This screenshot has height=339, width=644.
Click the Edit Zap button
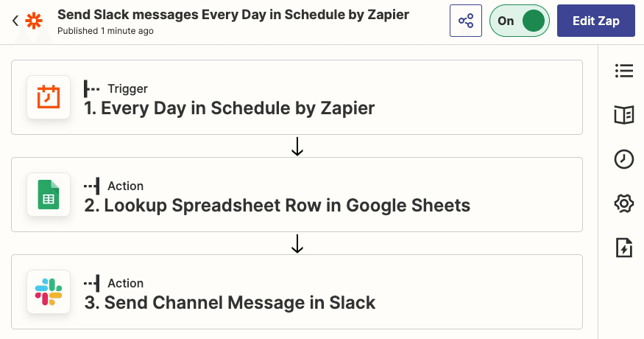tap(596, 21)
